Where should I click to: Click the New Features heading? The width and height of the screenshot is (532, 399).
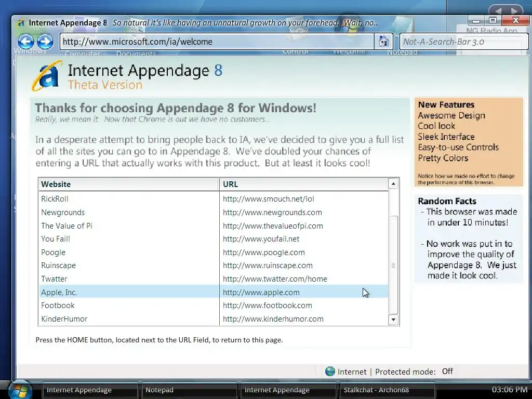(446, 104)
